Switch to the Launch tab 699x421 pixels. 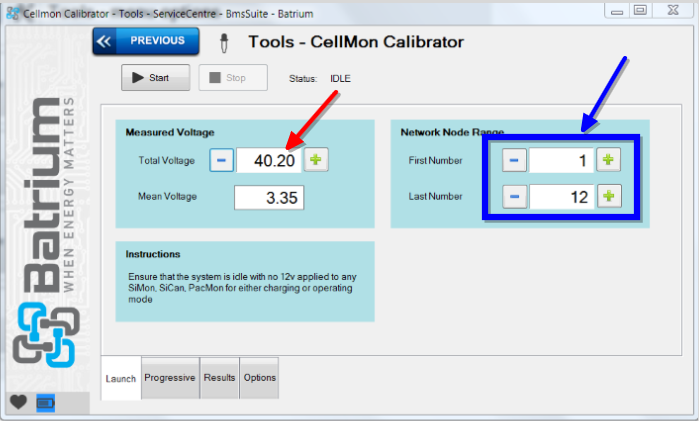[121, 379]
